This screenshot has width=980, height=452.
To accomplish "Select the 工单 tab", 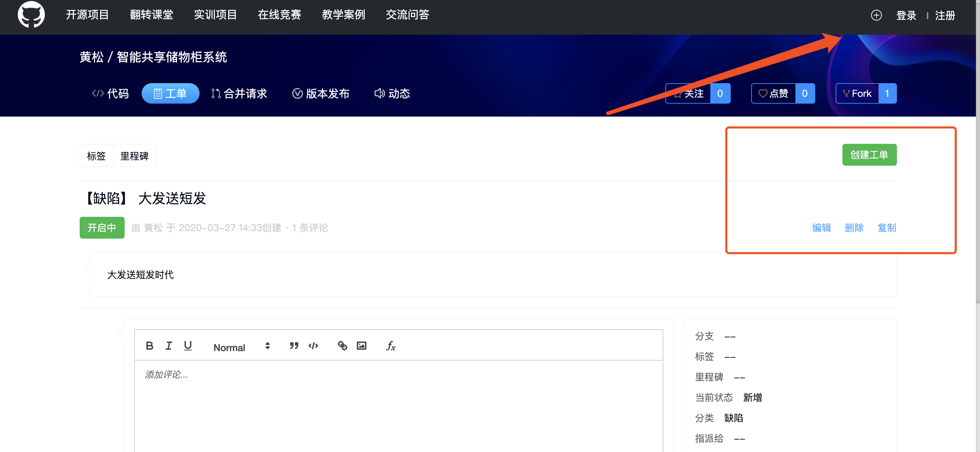I will click(170, 93).
